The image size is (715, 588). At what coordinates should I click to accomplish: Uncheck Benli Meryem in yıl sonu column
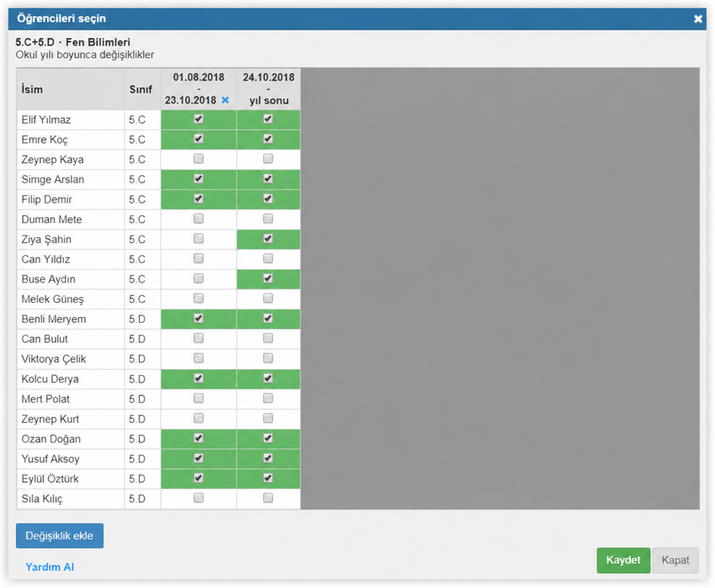[x=268, y=319]
